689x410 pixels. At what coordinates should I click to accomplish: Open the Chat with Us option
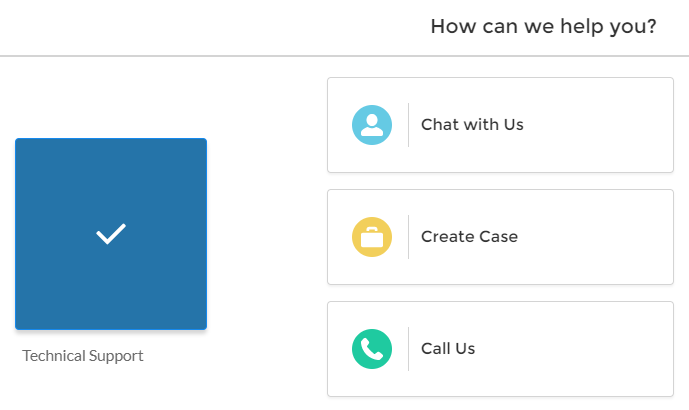(x=500, y=125)
